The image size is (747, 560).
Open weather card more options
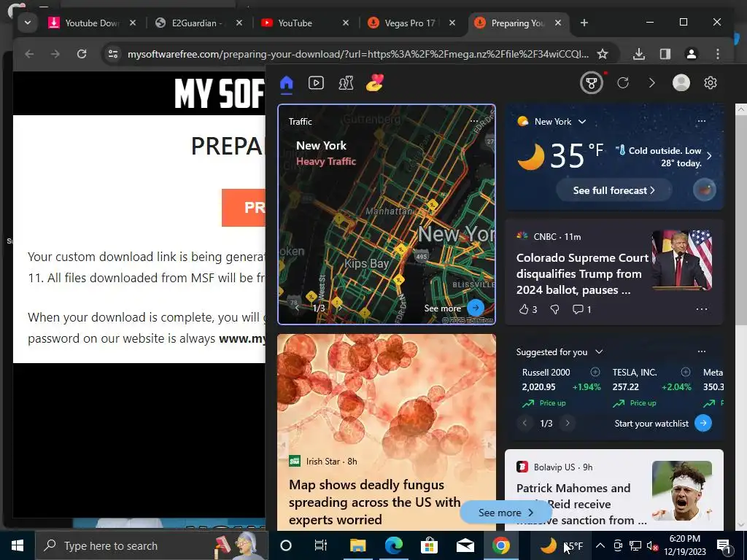[x=701, y=121]
